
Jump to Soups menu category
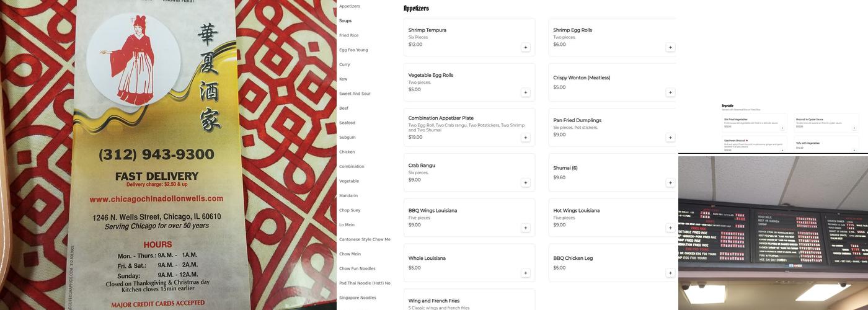coord(345,21)
